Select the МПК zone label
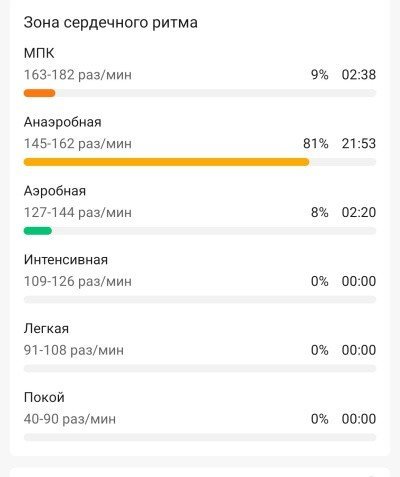Screen dimensions: 400x477 click(39, 53)
